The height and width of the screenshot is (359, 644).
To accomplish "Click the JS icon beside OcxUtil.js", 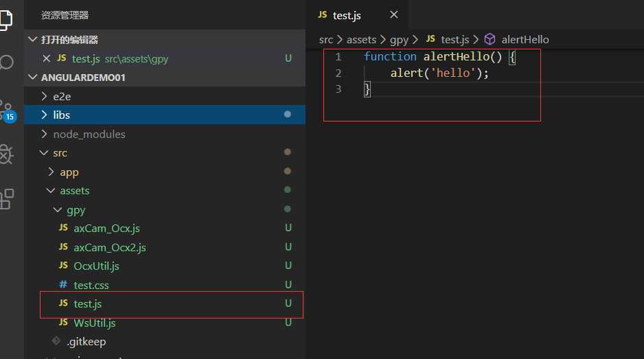I will 63,266.
